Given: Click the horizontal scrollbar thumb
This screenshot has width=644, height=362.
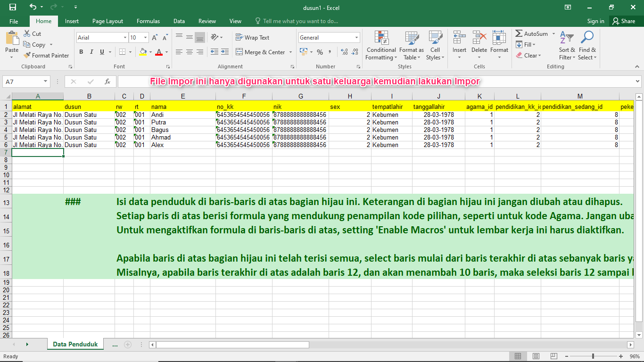Looking at the screenshot, I should [x=233, y=345].
